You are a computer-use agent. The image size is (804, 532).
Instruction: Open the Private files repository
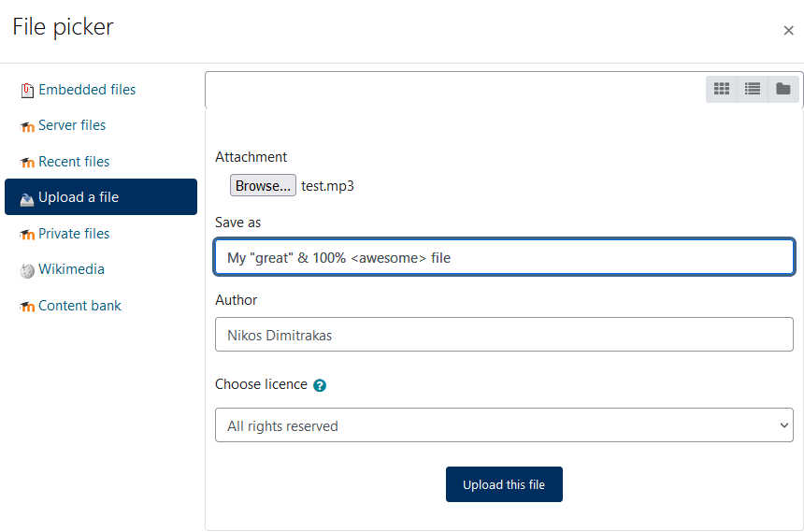(75, 234)
